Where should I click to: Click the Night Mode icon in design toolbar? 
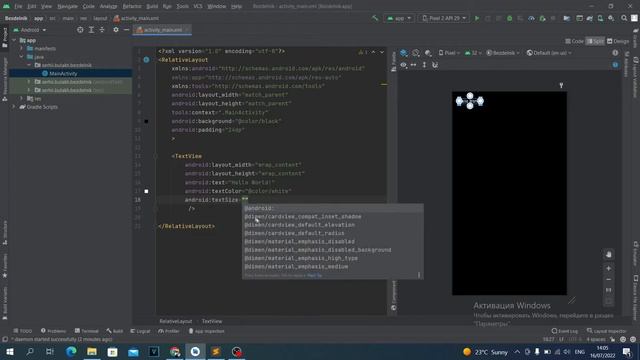(428, 53)
